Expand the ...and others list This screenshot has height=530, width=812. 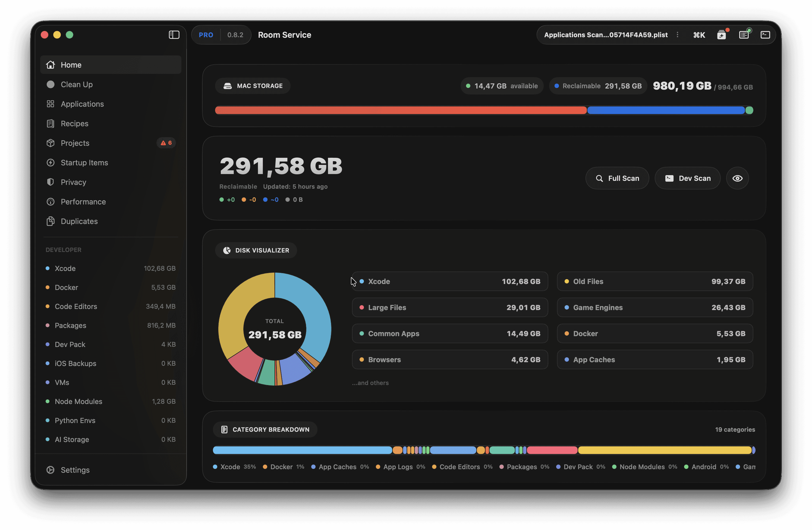[x=370, y=383]
